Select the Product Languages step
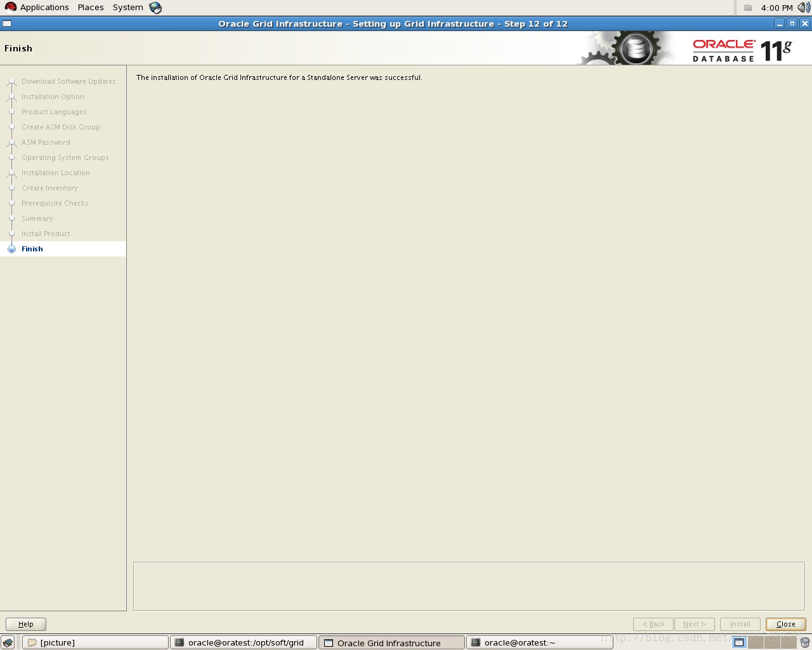The height and width of the screenshot is (650, 812). 54,112
